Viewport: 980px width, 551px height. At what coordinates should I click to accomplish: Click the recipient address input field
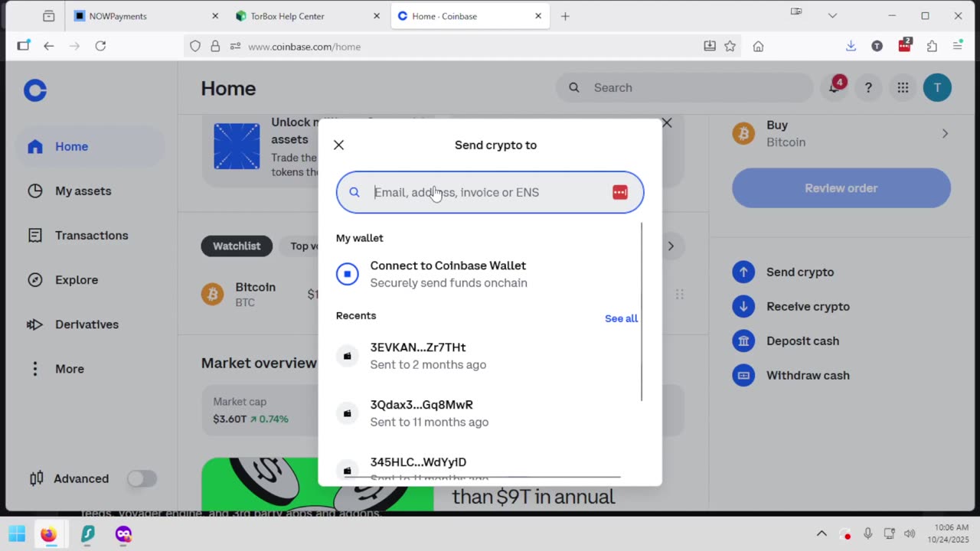[490, 192]
